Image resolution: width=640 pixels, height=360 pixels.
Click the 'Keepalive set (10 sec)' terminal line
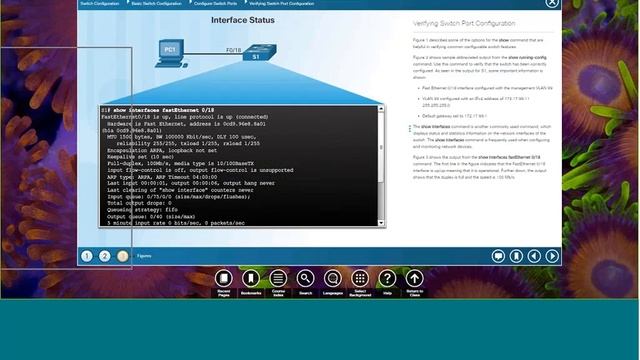[140, 157]
